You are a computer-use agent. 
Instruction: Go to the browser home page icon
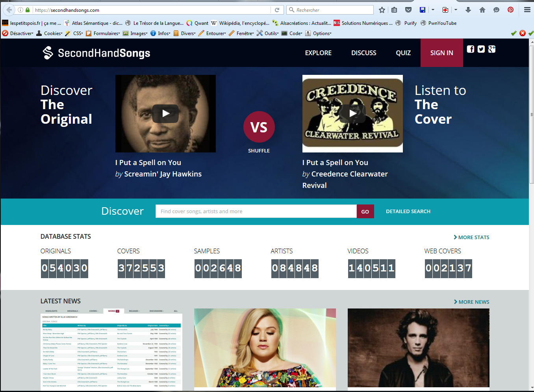482,10
